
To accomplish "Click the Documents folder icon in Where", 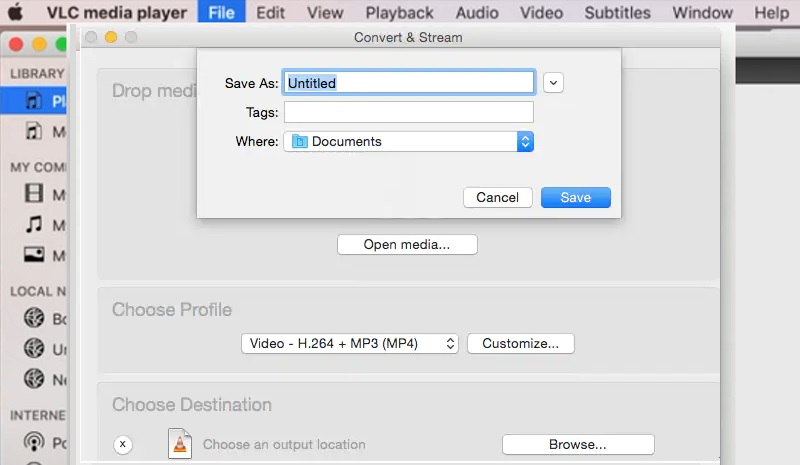I will (x=299, y=141).
